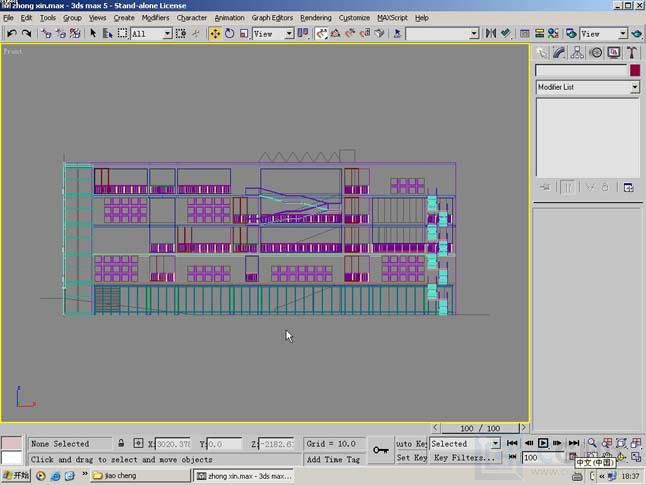Switch to the Motion command panel tab
Viewport: 646px width, 485px height.
[x=596, y=53]
